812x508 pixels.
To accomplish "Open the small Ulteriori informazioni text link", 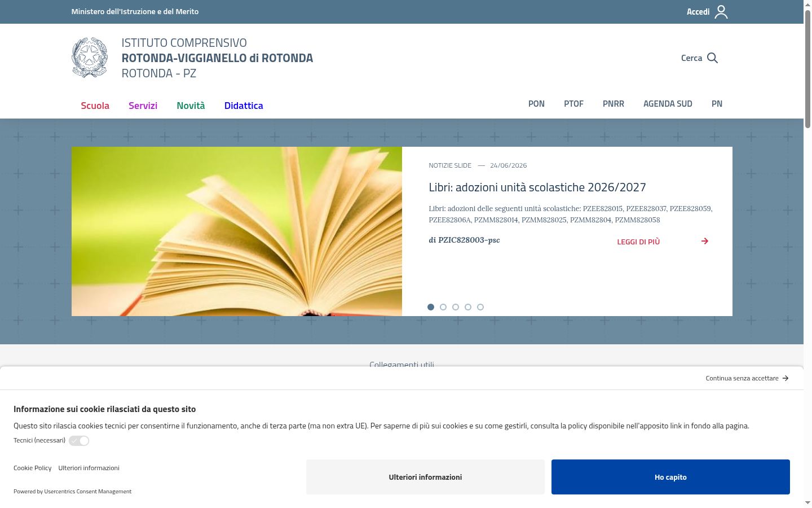I will tap(89, 468).
